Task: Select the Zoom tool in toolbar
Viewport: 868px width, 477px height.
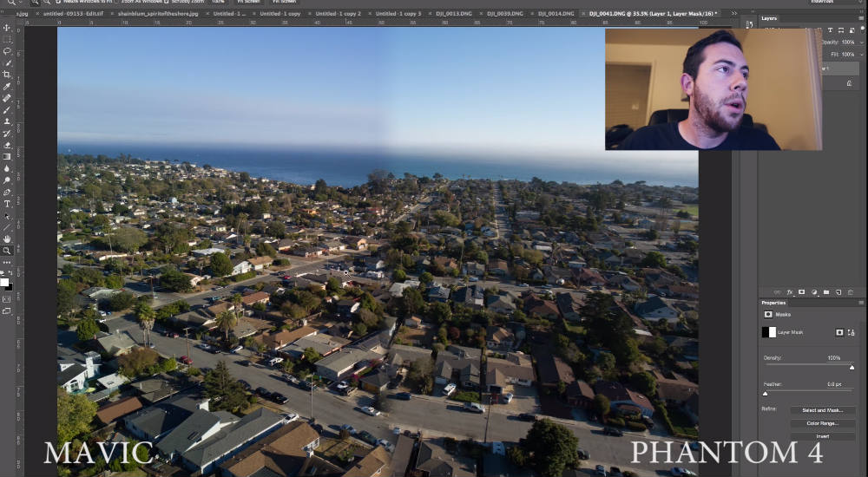Action: (x=7, y=251)
